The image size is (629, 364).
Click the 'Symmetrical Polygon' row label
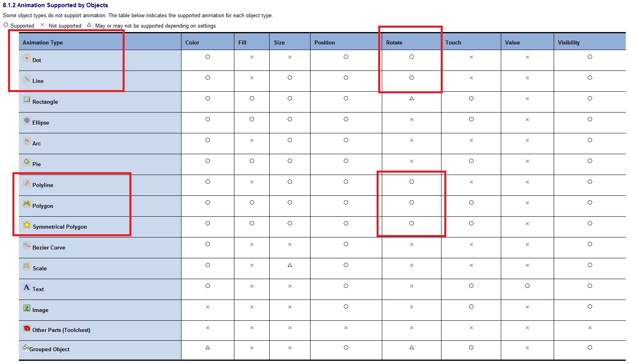tap(60, 227)
